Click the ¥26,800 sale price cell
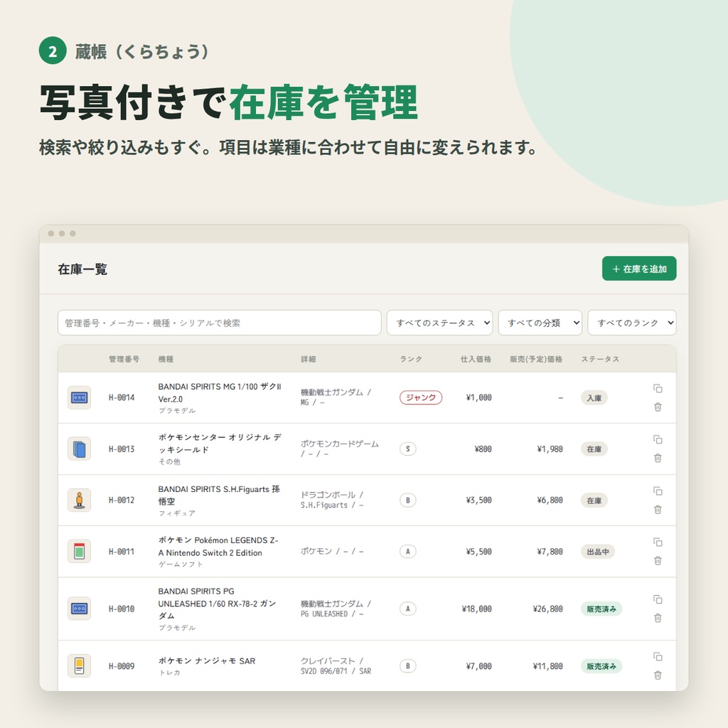This screenshot has height=728, width=728. (548, 609)
